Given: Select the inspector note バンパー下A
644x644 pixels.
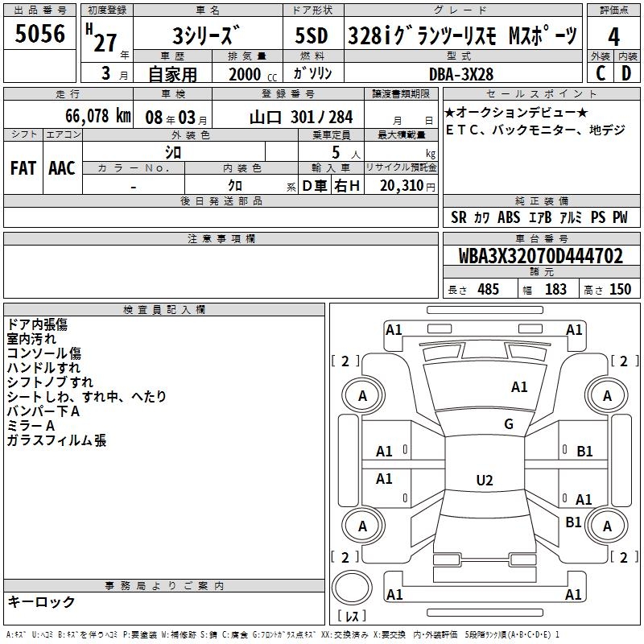Looking at the screenshot, I should point(43,411).
